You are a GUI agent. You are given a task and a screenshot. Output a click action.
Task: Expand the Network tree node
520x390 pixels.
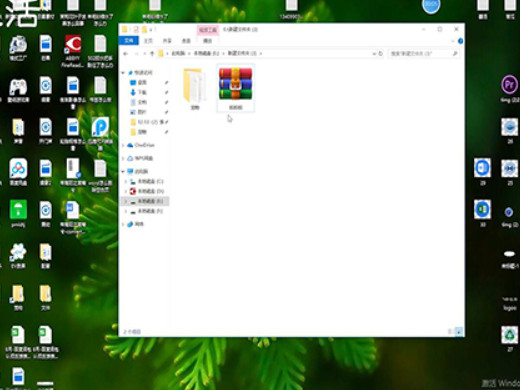pos(123,224)
